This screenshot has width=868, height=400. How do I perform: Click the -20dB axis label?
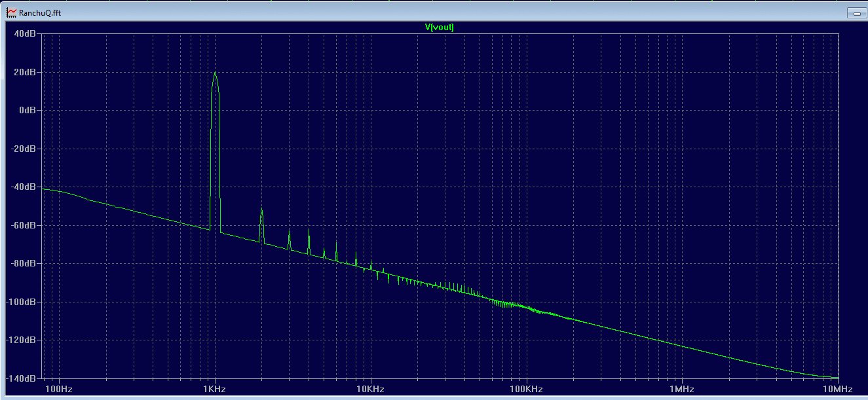click(24, 149)
